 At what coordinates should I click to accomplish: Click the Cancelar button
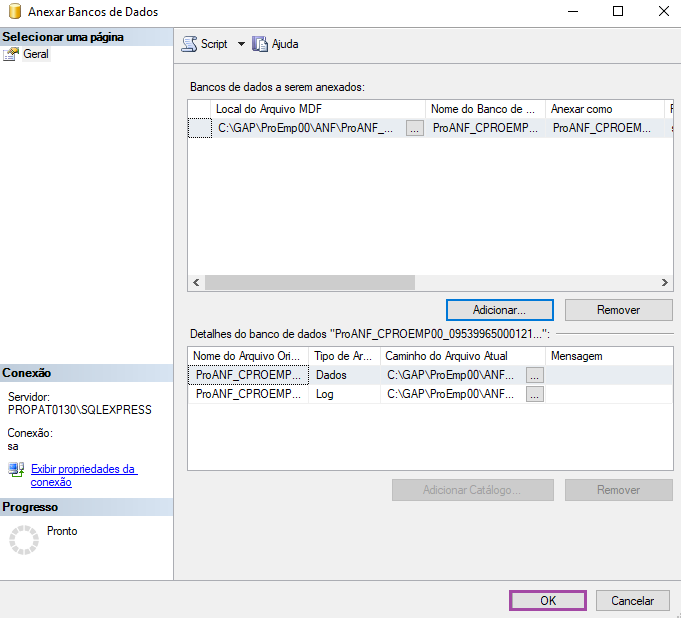tap(632, 601)
